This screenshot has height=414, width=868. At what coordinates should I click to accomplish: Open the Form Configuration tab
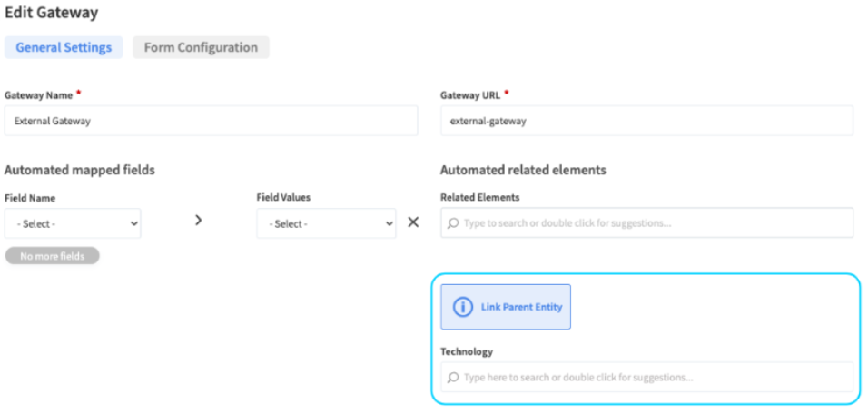tap(201, 47)
